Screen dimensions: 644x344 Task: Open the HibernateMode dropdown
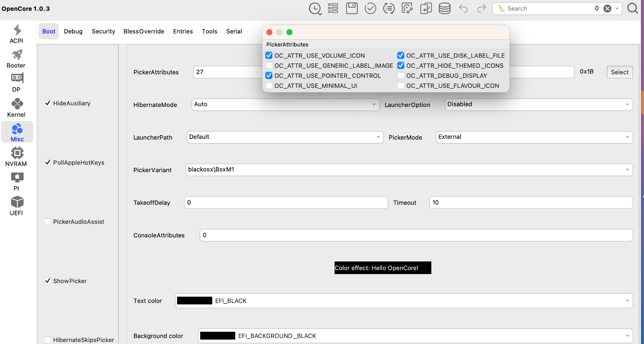pos(285,104)
